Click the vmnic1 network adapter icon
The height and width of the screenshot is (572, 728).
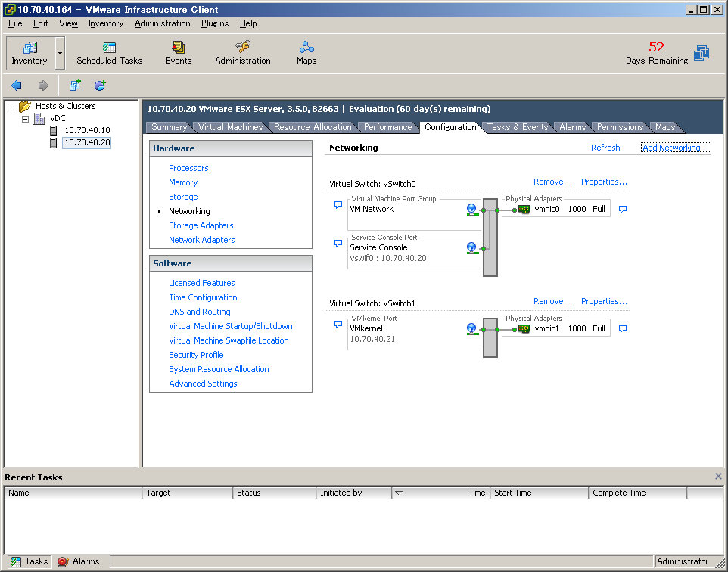tap(524, 328)
